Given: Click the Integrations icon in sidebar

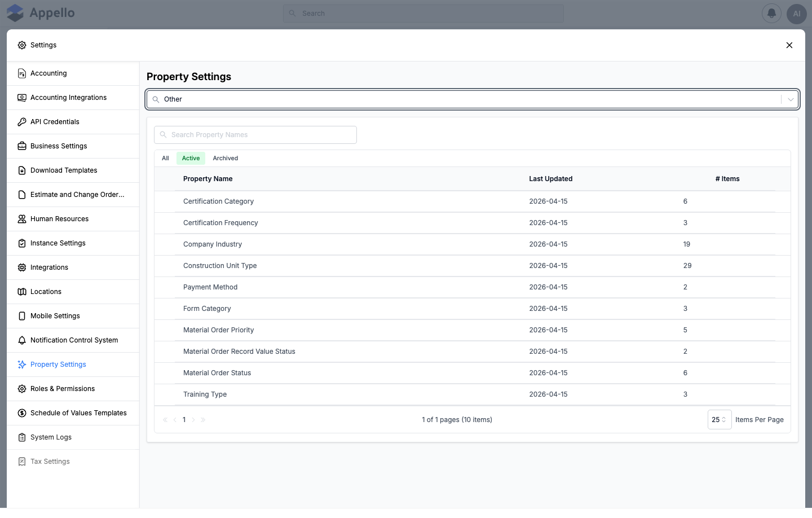Looking at the screenshot, I should (x=22, y=267).
